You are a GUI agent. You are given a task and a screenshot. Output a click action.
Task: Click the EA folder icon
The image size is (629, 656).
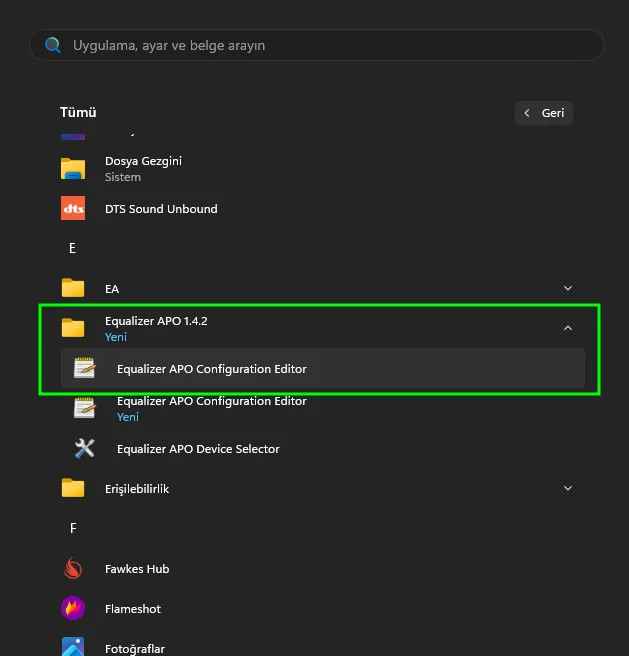(x=73, y=288)
